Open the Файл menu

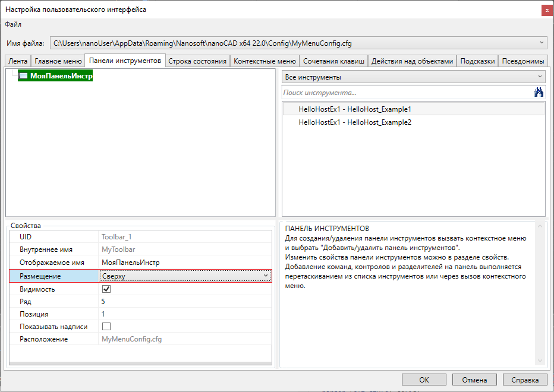(13, 24)
